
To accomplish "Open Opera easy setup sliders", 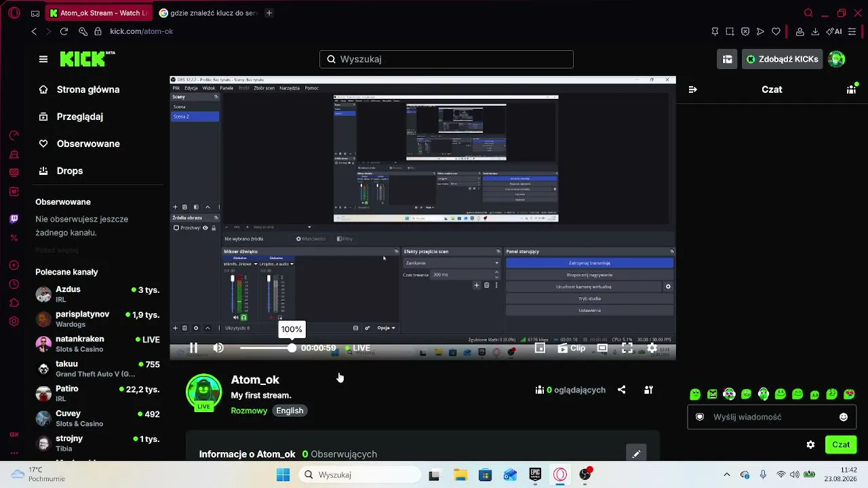I will tap(852, 31).
